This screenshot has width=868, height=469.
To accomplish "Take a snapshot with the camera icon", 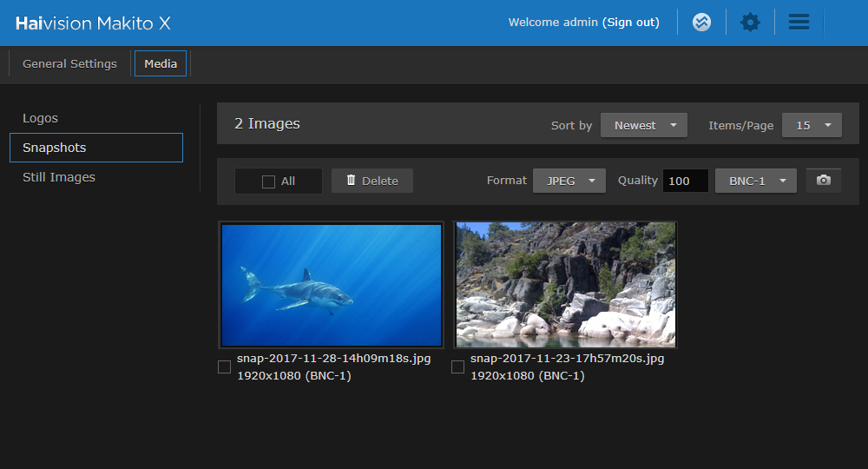I will (x=823, y=181).
